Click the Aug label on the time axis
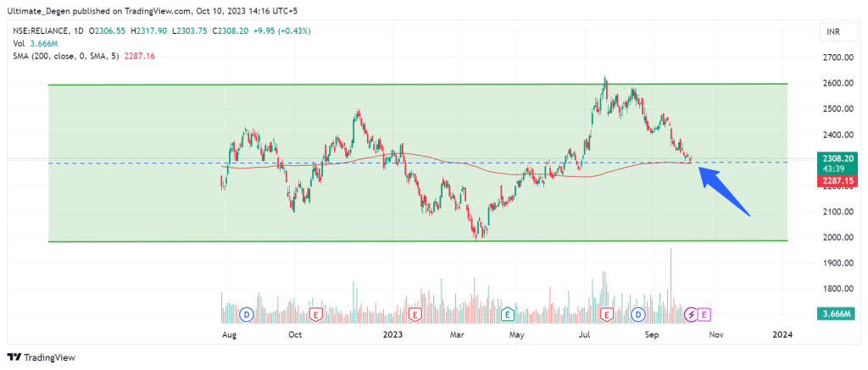 coord(227,334)
